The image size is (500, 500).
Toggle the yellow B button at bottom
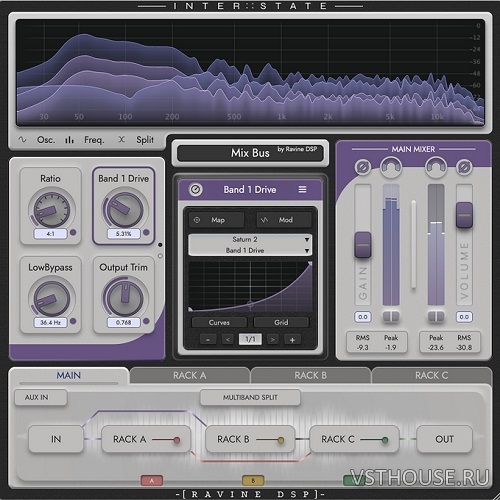tap(253, 480)
